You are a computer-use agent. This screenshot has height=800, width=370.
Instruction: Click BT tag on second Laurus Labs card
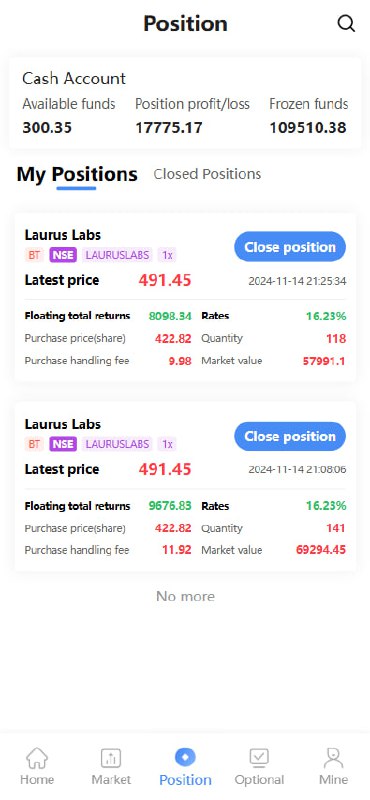coord(34,444)
